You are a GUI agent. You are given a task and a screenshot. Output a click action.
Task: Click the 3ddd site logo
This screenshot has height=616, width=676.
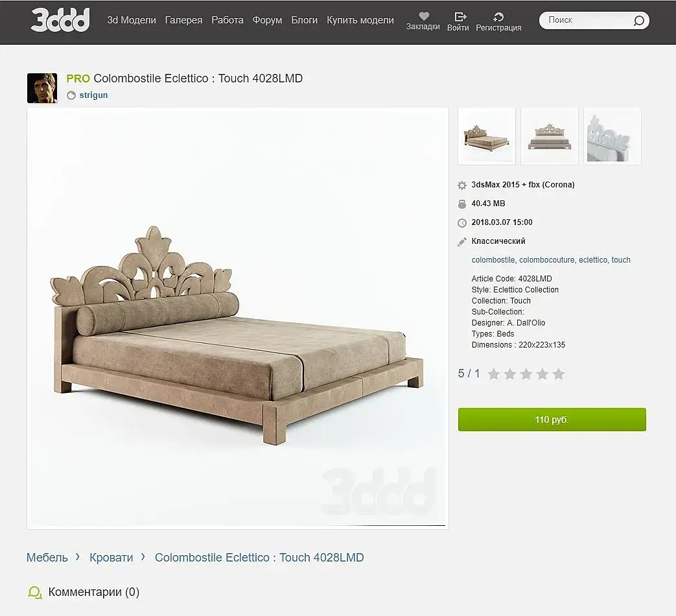pyautogui.click(x=60, y=20)
